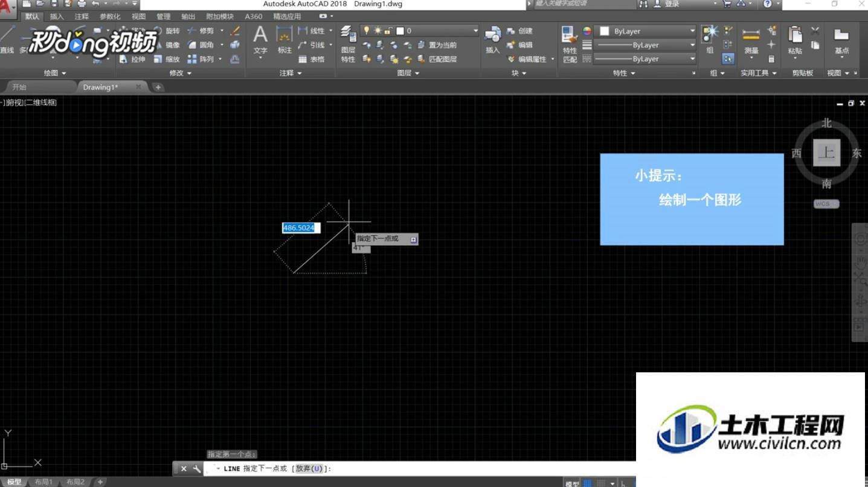Expand the Modify (修改) panel
This screenshot has width=868, height=487.
click(180, 73)
